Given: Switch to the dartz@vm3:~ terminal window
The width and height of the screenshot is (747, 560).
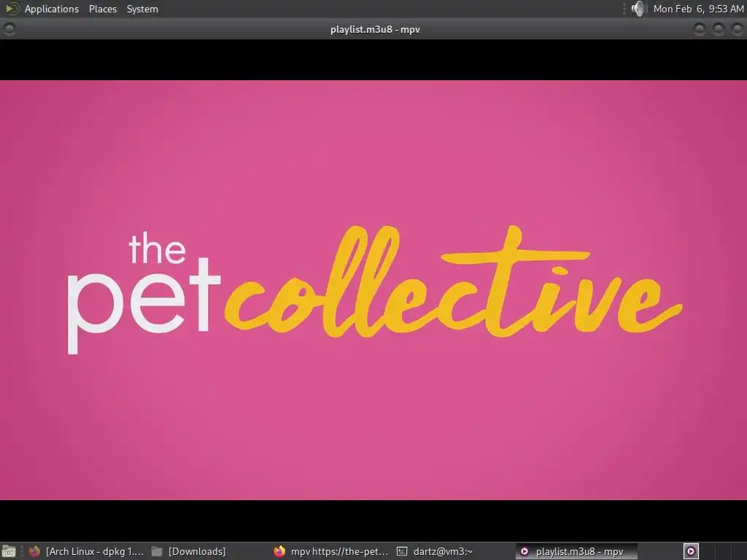Looking at the screenshot, I should click(x=454, y=551).
